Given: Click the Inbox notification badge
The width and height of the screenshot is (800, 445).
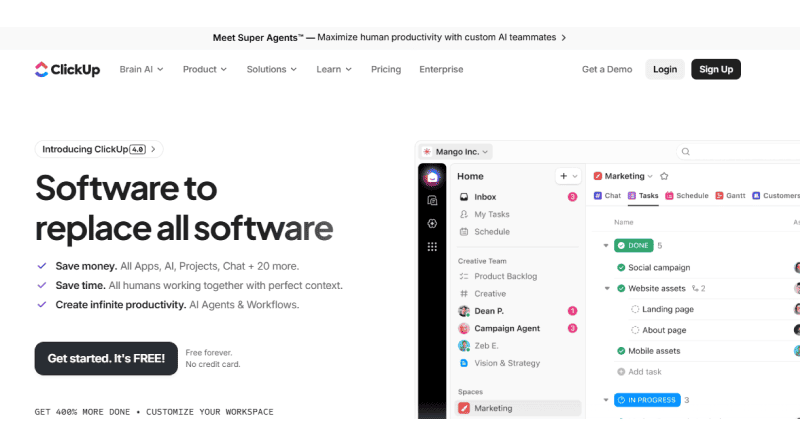Looking at the screenshot, I should (572, 197).
